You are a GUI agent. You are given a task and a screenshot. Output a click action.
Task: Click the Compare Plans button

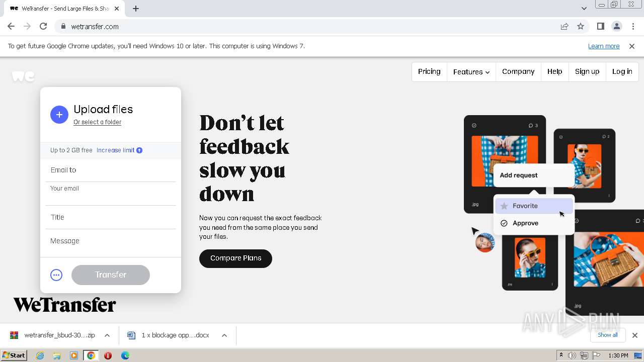click(x=235, y=258)
